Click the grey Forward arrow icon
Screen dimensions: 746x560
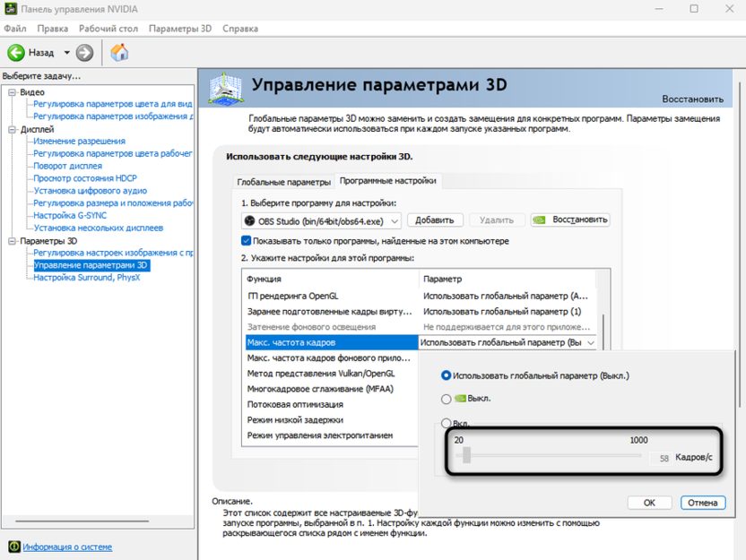(x=84, y=53)
